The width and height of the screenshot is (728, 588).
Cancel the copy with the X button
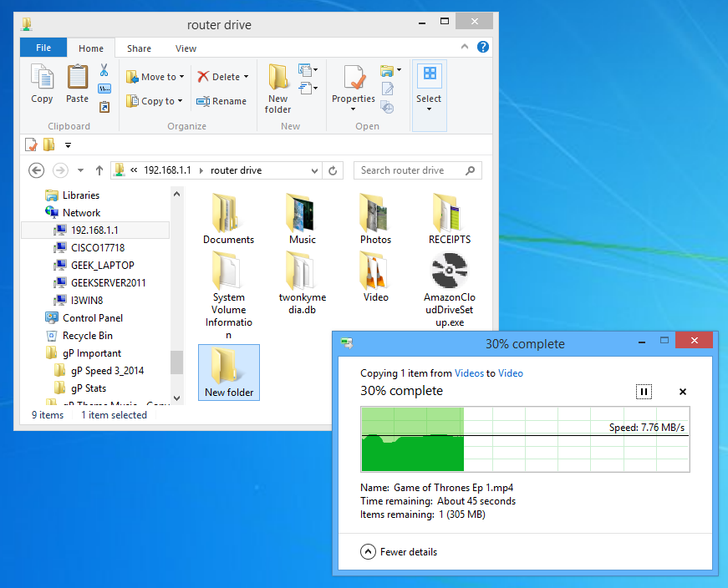(x=682, y=391)
